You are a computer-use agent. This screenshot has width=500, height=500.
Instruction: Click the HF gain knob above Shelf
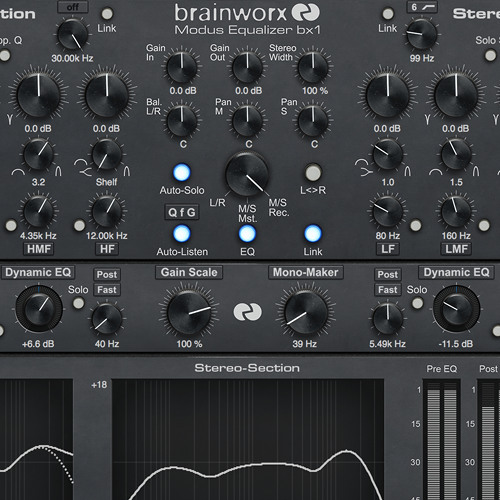[x=107, y=96]
